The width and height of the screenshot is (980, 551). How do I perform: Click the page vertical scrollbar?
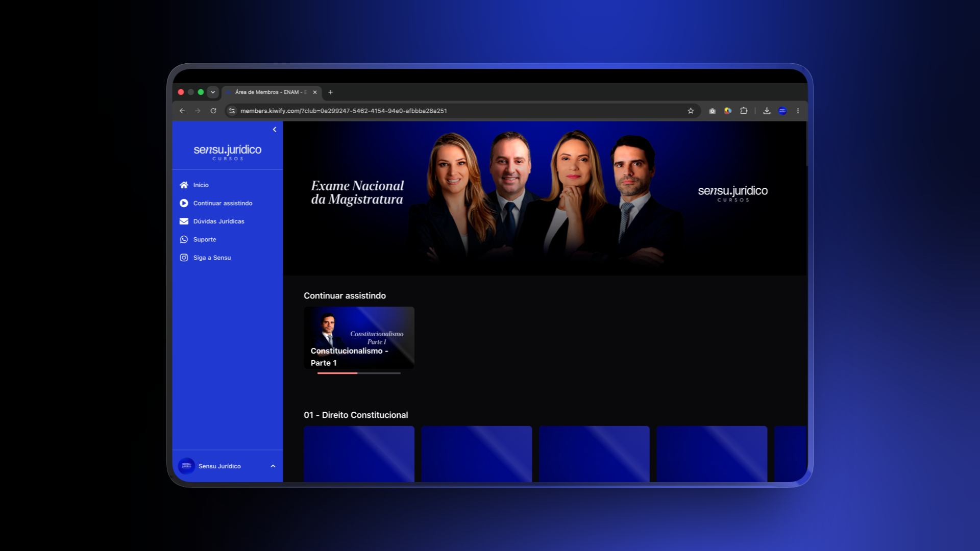pyautogui.click(x=806, y=144)
